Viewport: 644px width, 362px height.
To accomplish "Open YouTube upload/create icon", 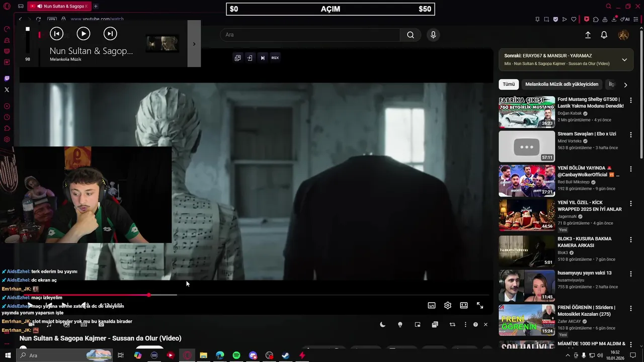I will [588, 35].
